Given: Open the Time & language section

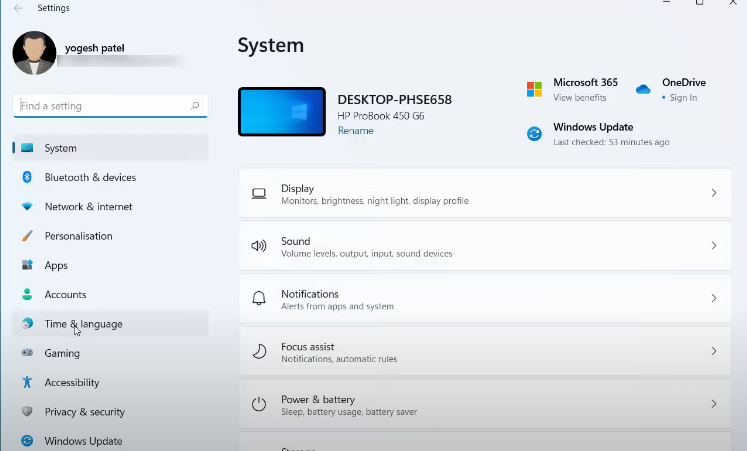Looking at the screenshot, I should [x=83, y=324].
